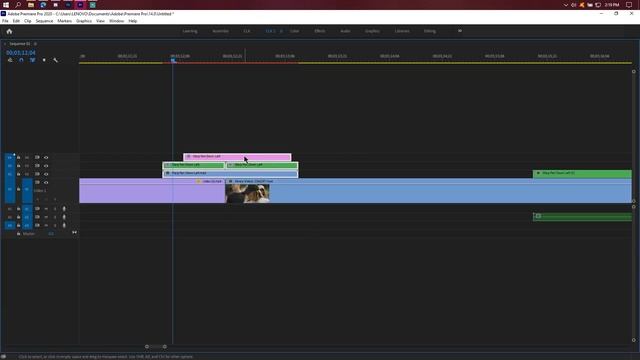
Task: Switch to the Learning workspace
Action: pyautogui.click(x=190, y=31)
